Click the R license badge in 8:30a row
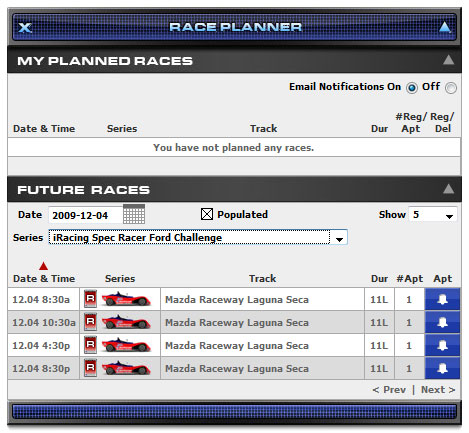Image resolution: width=469 pixels, height=433 pixels. (x=90, y=299)
